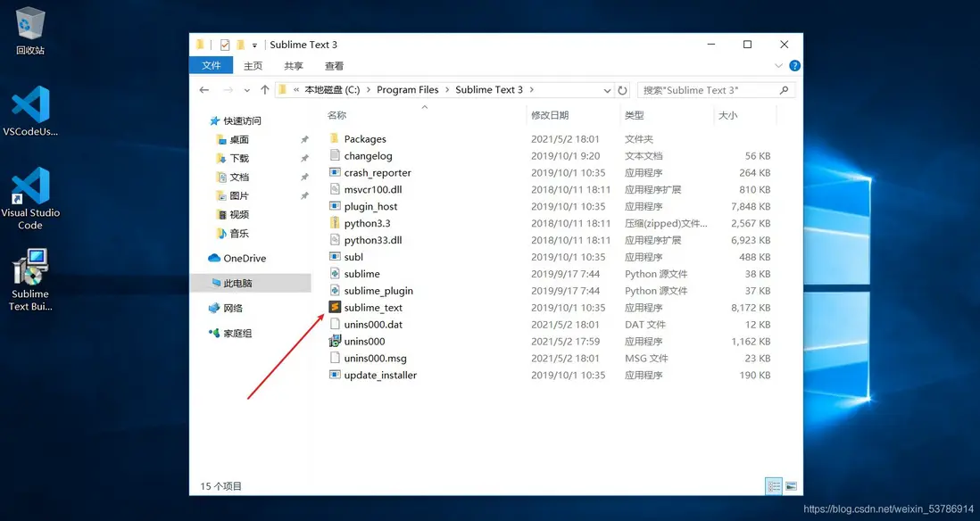This screenshot has height=521, width=980.
Task: Click the Forward navigation arrow
Action: (x=228, y=90)
